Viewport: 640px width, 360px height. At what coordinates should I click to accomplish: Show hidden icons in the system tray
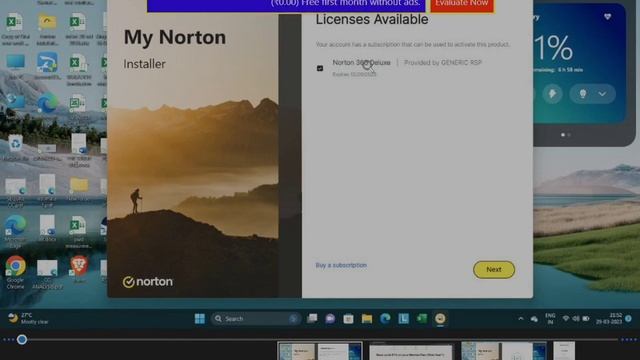coord(521,319)
